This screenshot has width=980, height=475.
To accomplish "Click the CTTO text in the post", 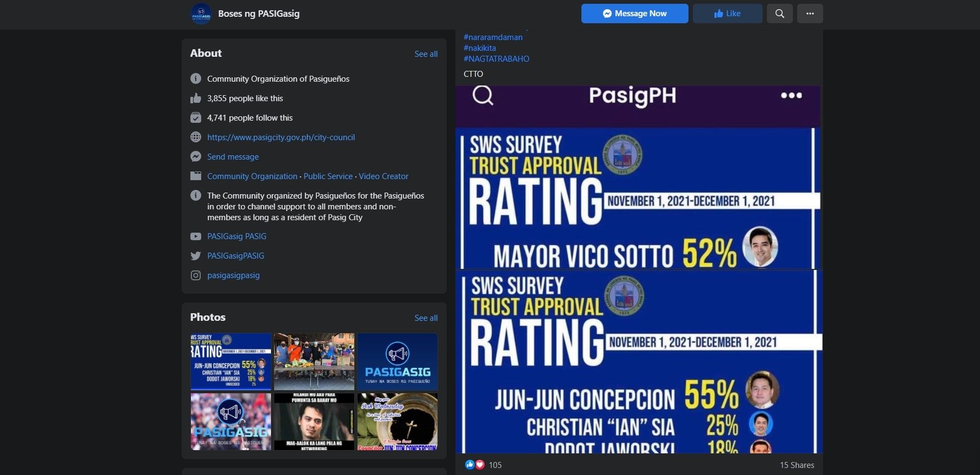I will click(x=473, y=74).
